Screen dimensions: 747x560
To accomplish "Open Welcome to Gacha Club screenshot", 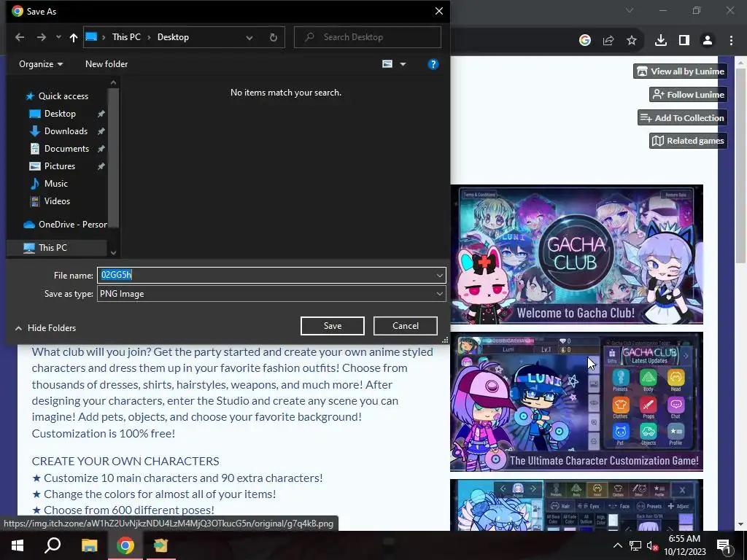I will [576, 254].
